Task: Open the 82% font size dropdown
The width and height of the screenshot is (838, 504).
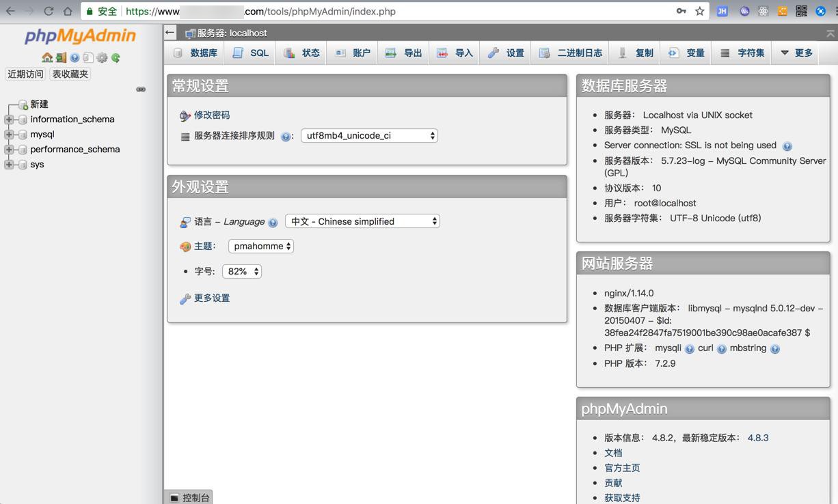Action: (x=242, y=271)
